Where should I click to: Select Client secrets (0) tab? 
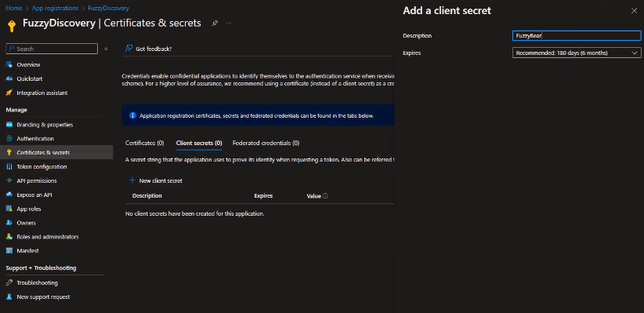pos(199,143)
